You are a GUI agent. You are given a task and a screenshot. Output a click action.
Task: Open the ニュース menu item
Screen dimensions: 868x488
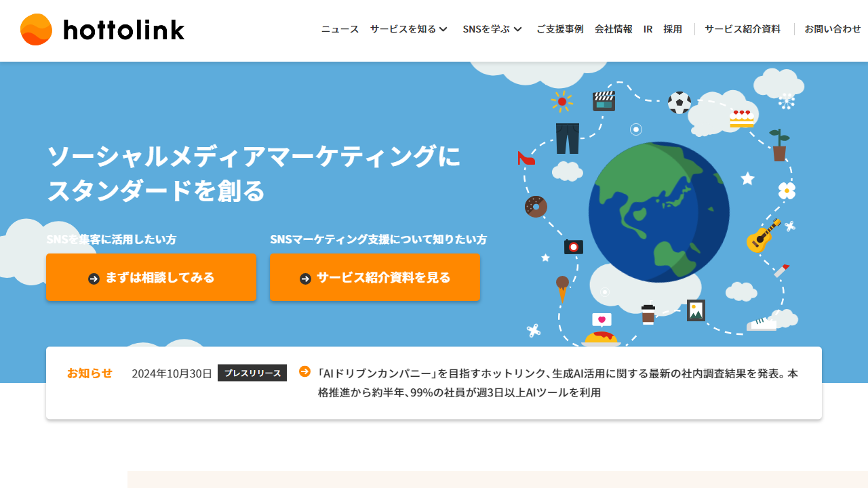[x=340, y=29]
